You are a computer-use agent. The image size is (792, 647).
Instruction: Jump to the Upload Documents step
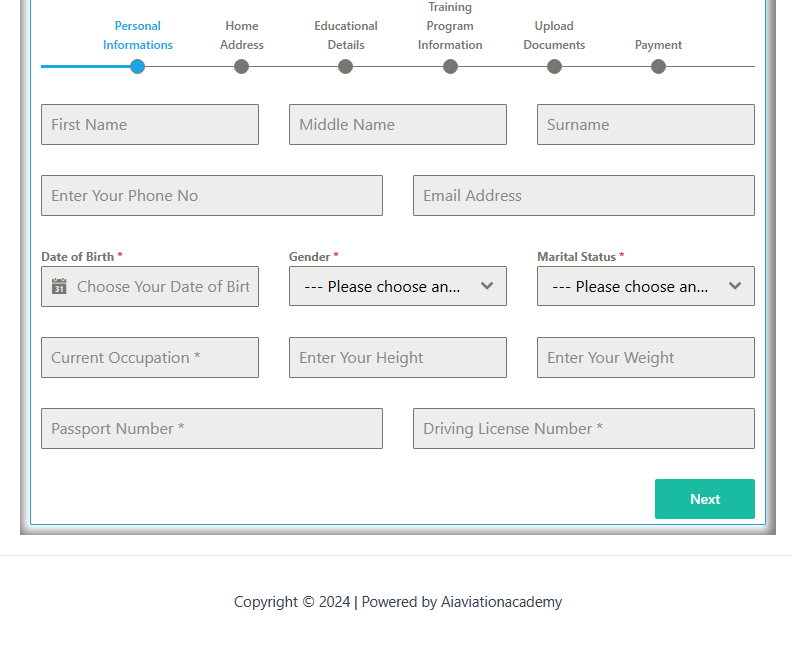[554, 66]
